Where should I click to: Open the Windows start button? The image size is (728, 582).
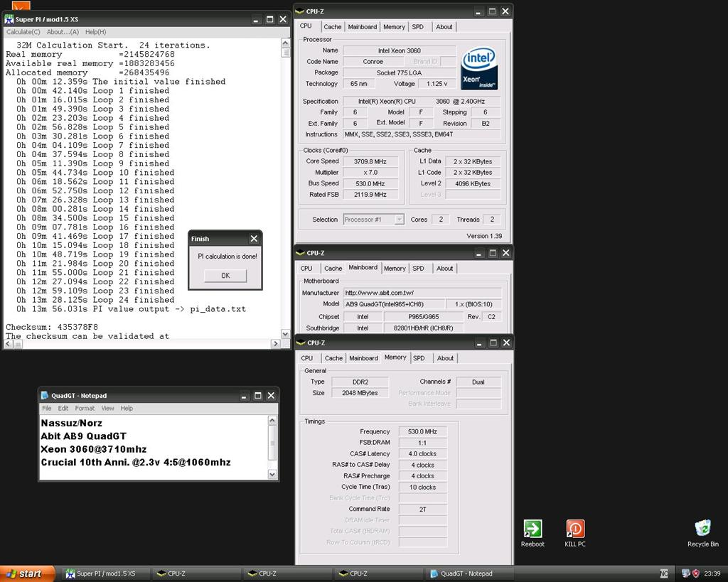(x=27, y=573)
